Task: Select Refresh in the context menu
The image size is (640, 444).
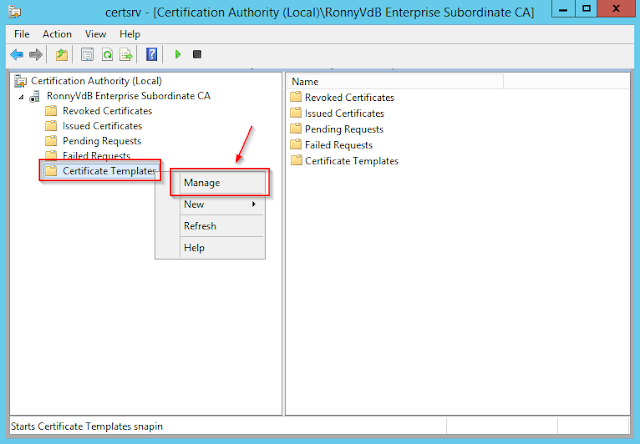Action: pyautogui.click(x=199, y=226)
